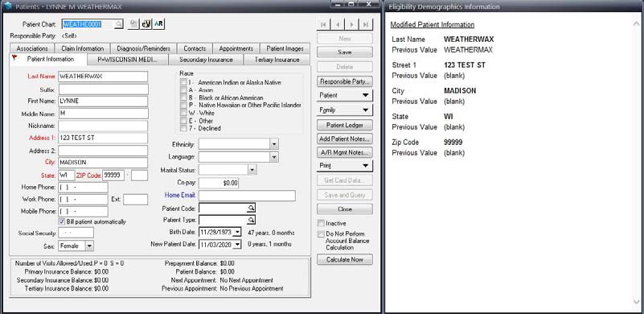Open the Tertiary Insurance tab
Viewport: 644px width, 314px height.
(277, 60)
